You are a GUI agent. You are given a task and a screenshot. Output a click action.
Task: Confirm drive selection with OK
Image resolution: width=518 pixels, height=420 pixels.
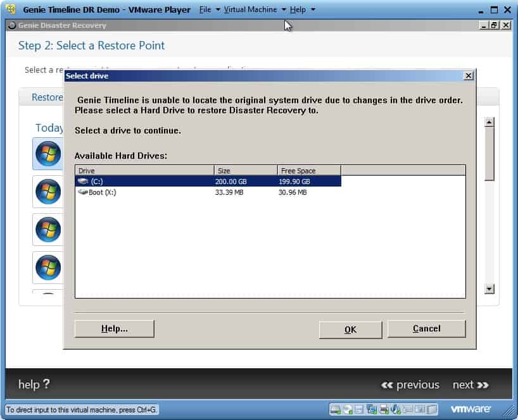(351, 330)
